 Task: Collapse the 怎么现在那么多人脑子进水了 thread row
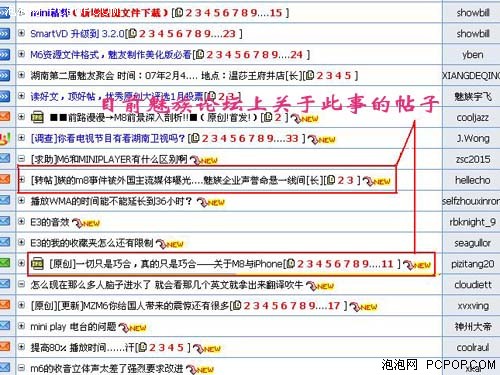[x=22, y=284]
